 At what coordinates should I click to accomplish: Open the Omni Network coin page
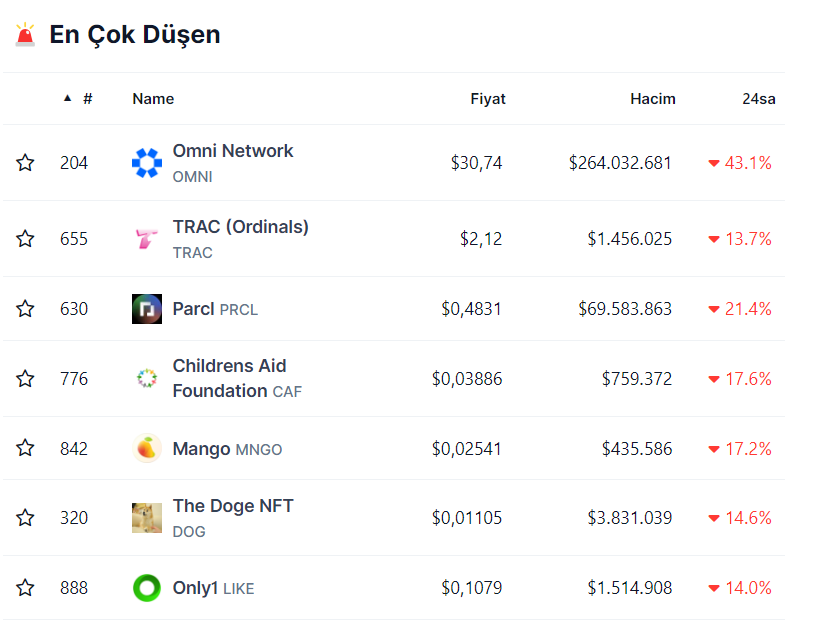point(233,152)
